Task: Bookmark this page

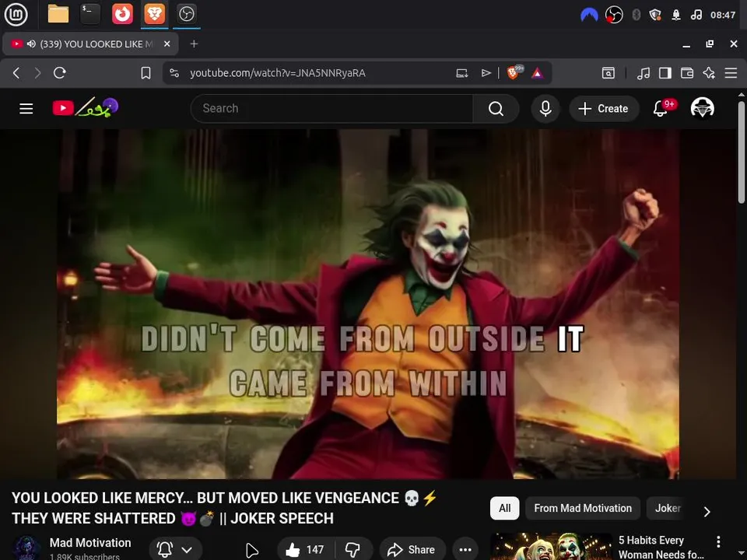Action: tap(146, 73)
